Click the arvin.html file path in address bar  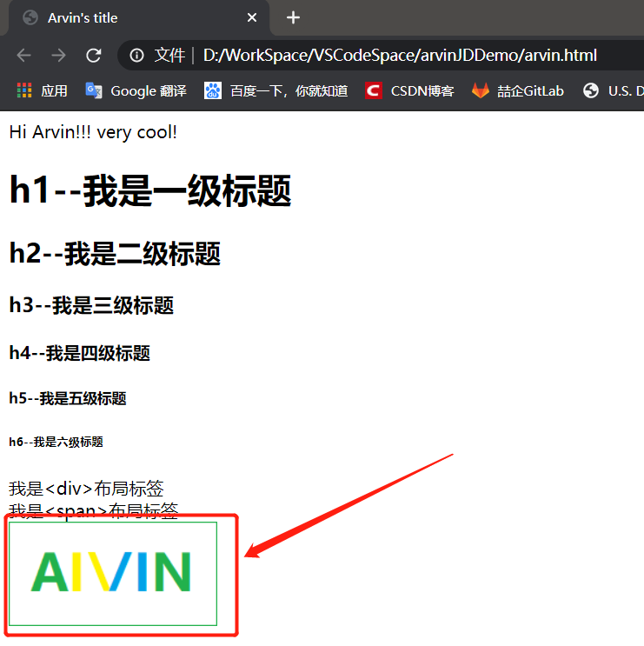pyautogui.click(x=400, y=55)
